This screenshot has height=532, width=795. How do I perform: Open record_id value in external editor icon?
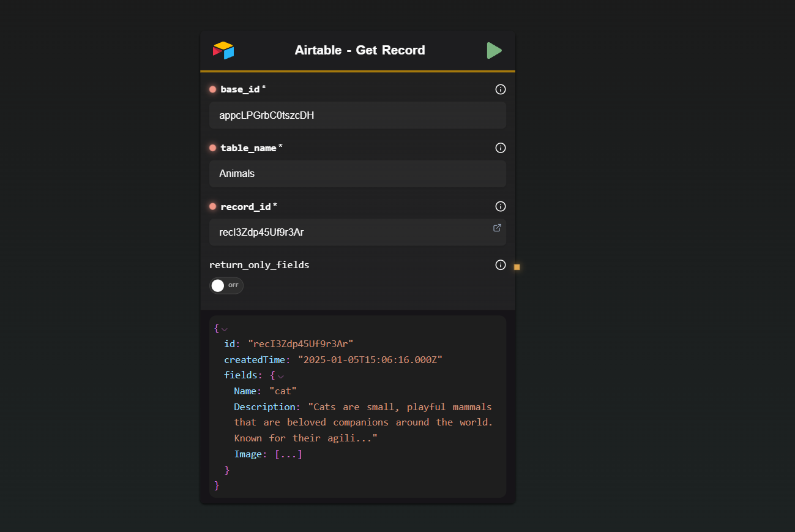[497, 228]
